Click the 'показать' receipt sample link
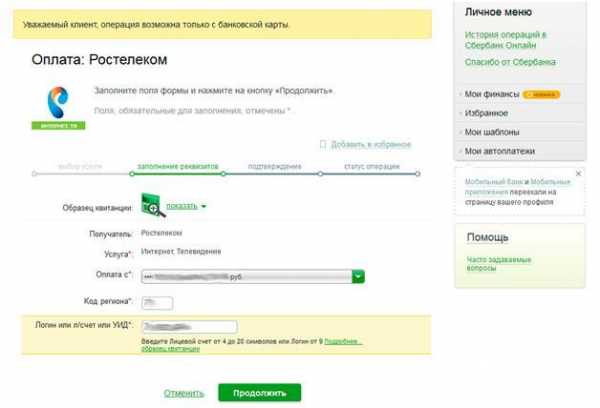600x408 pixels. 182,206
